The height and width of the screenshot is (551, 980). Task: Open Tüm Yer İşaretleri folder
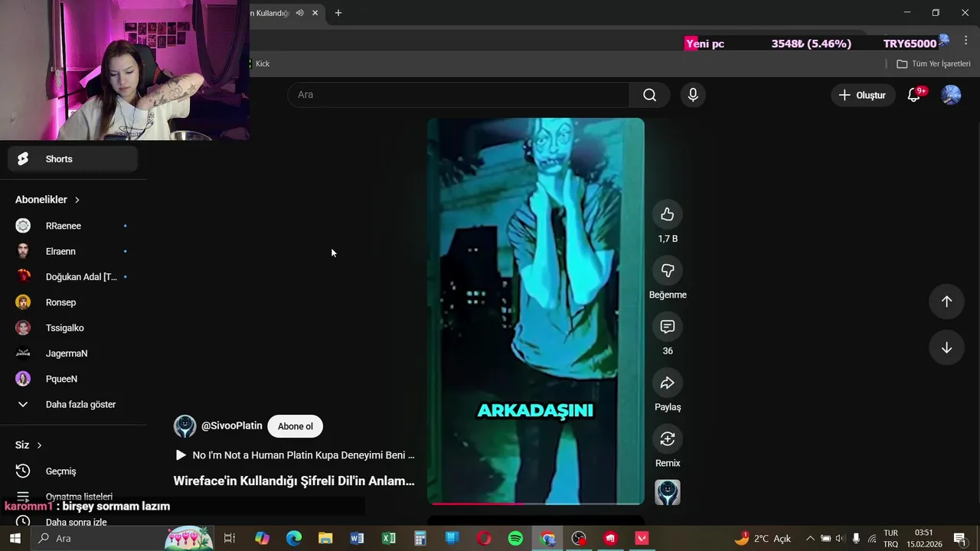pos(933,64)
